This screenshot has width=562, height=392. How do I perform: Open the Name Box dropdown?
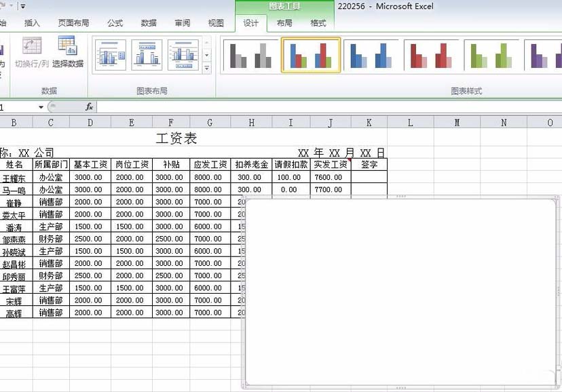pyautogui.click(x=41, y=106)
